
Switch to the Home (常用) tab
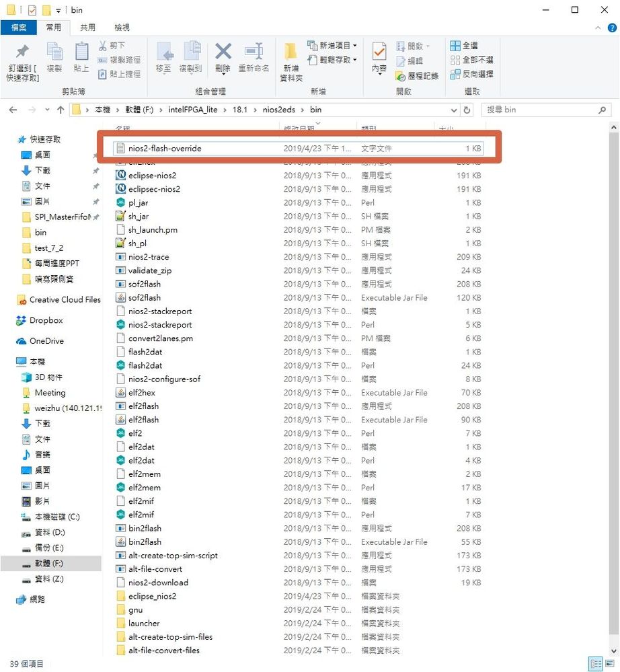54,28
